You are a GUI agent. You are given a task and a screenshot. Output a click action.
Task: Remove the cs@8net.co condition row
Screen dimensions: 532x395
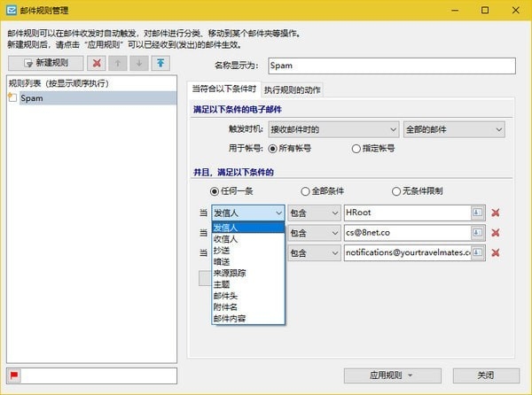tap(496, 233)
